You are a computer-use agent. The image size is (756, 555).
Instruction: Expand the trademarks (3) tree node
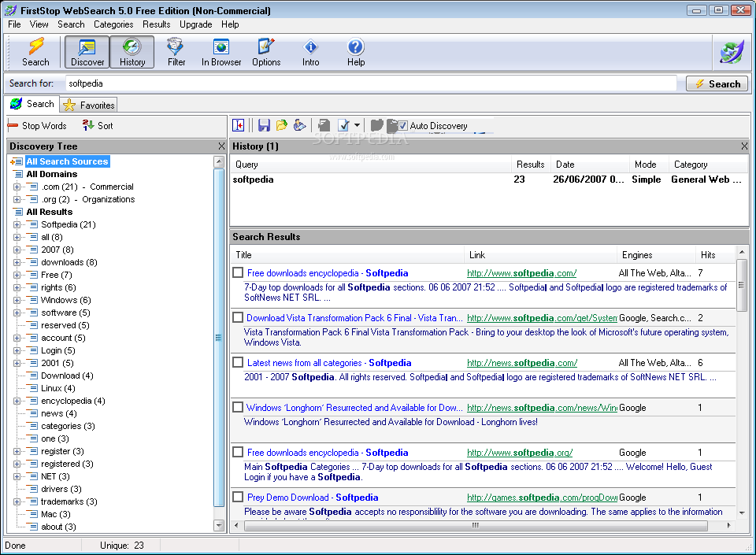[17, 501]
